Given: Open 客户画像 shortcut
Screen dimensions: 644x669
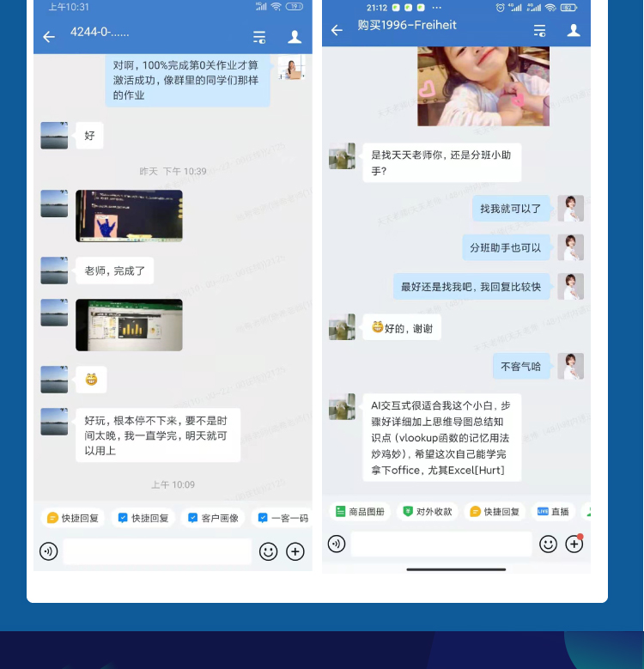Looking at the screenshot, I should click(213, 518).
